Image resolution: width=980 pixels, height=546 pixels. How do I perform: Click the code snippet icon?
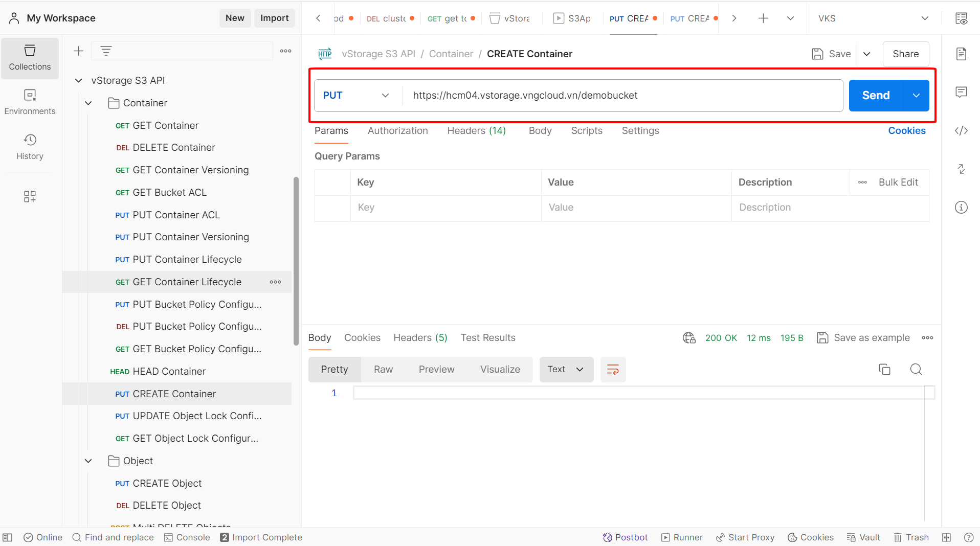pyautogui.click(x=961, y=131)
